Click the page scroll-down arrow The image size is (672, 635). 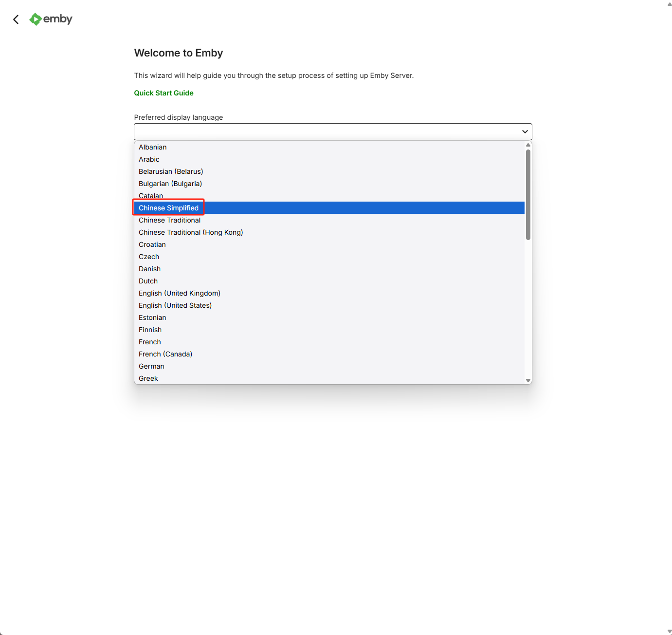click(669, 631)
